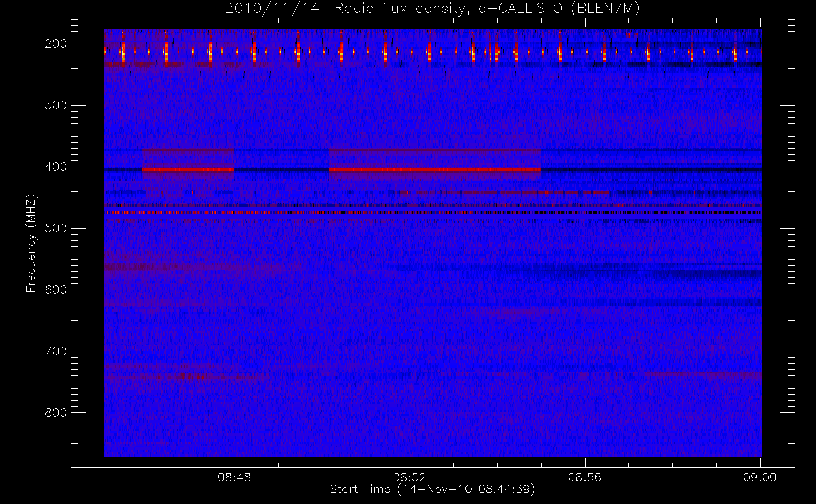Image resolution: width=816 pixels, height=504 pixels.
Task: Click the 09:00 time tick label
Action: [x=760, y=477]
